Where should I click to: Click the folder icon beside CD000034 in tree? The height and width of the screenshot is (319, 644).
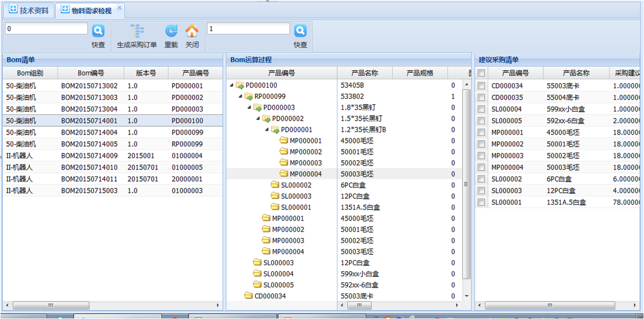tap(249, 296)
